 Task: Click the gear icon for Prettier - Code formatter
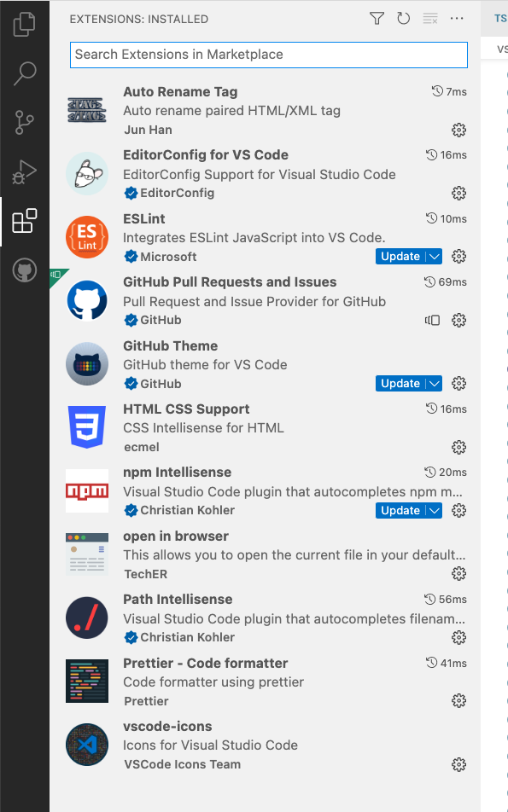[x=458, y=700]
